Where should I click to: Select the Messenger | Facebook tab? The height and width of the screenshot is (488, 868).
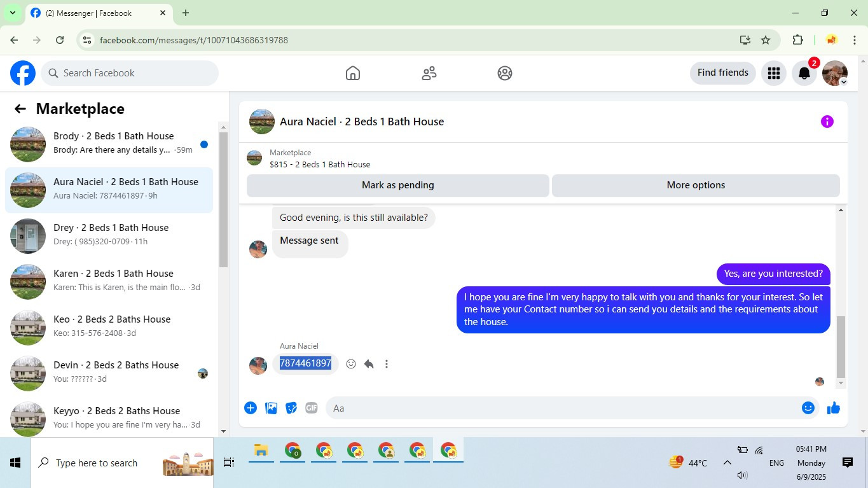tap(99, 13)
